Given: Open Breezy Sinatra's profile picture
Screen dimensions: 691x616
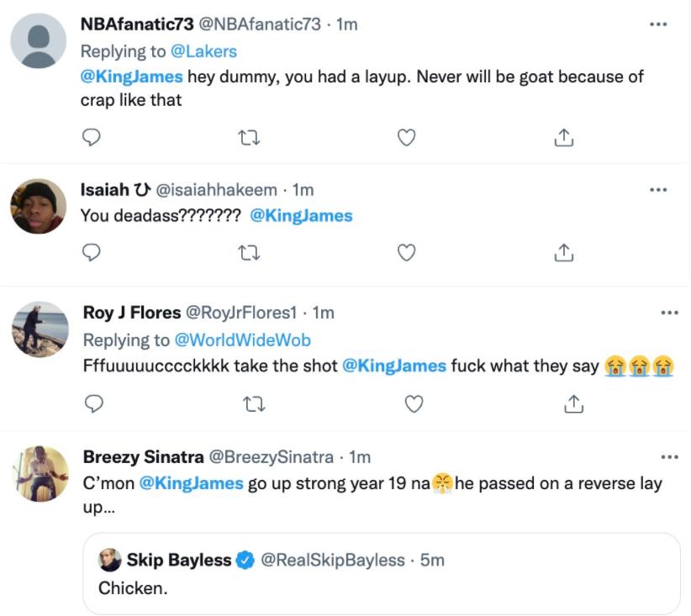Looking at the screenshot, I should [40, 473].
